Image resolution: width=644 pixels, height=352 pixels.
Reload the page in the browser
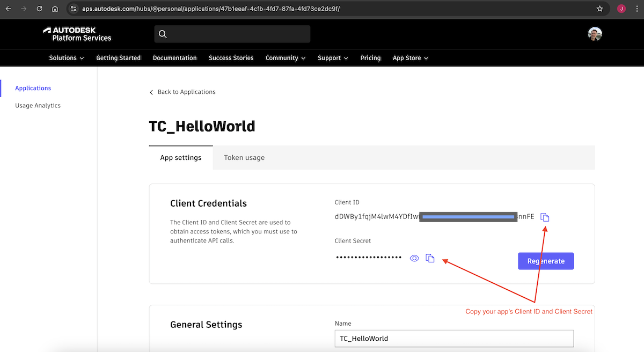point(39,9)
